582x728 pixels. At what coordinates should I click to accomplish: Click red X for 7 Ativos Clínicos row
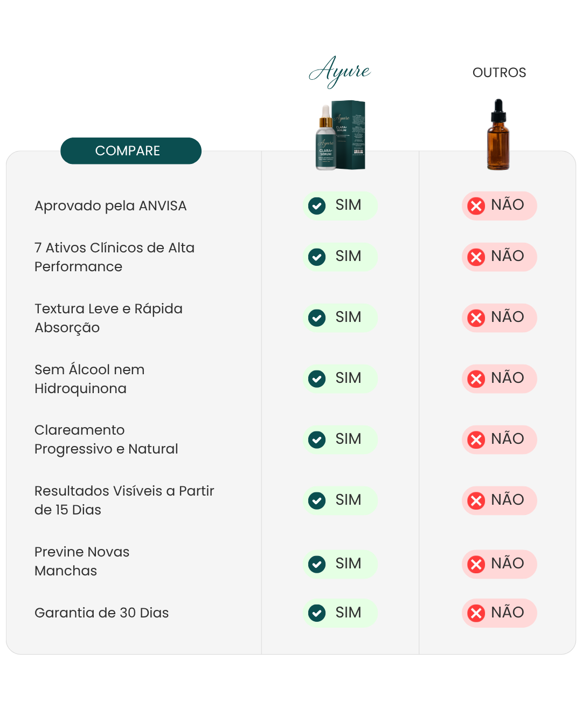(x=476, y=257)
